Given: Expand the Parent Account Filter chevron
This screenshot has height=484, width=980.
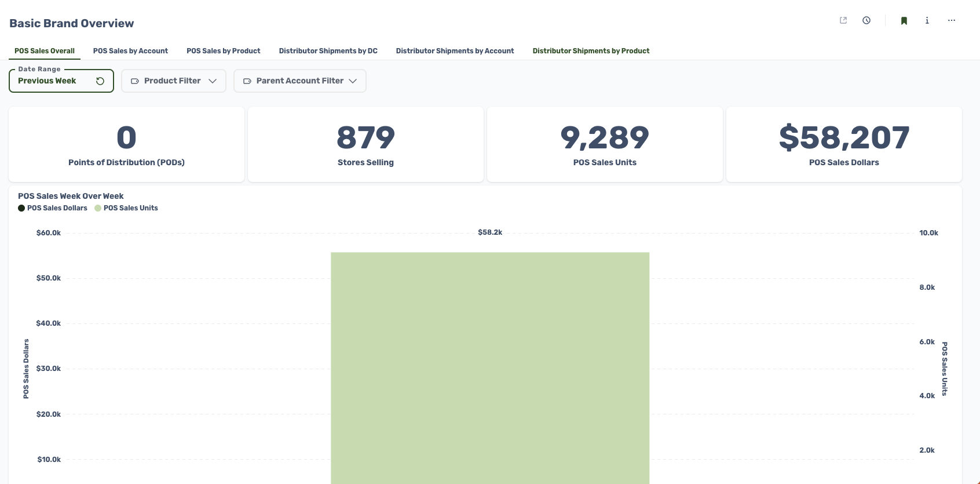Looking at the screenshot, I should [x=353, y=81].
